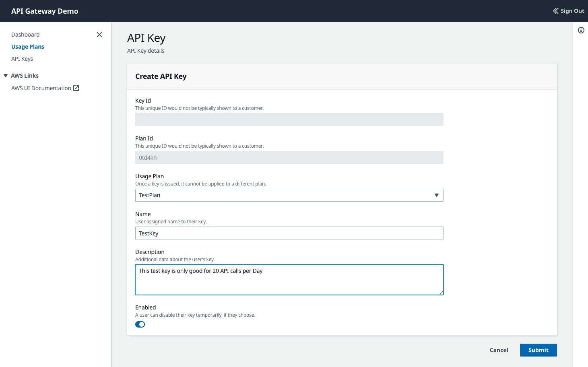Image resolution: width=588 pixels, height=367 pixels.
Task: Toggle the Enabled switch off
Action: pos(140,324)
